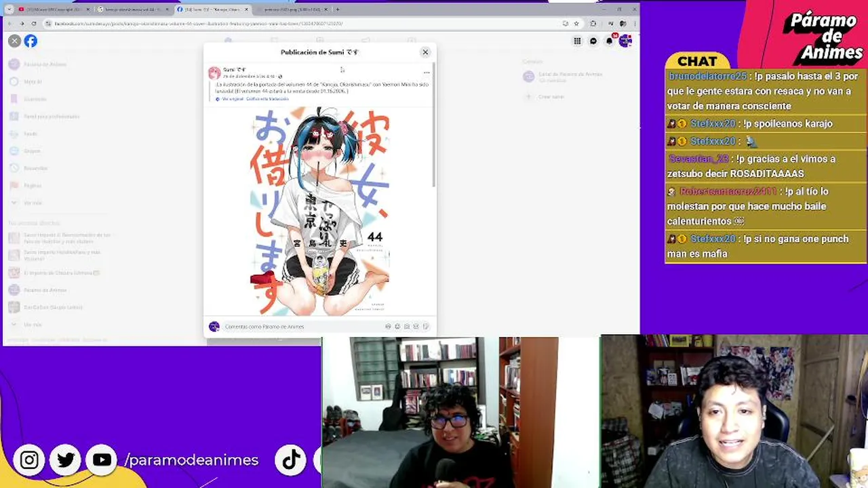Open the tab search dropdown arrow

[8, 9]
